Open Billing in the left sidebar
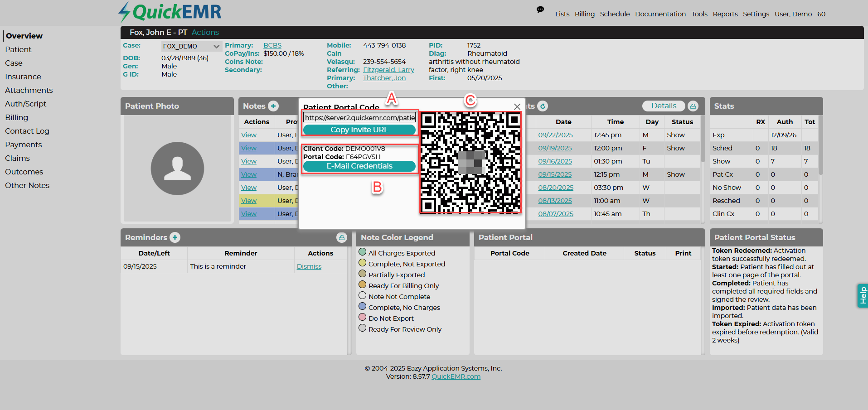 click(x=17, y=117)
